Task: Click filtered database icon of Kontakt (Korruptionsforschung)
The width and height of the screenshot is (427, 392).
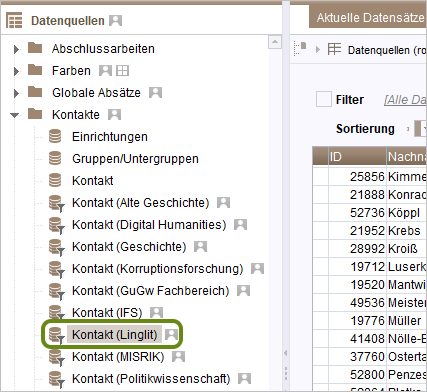Action: click(56, 269)
